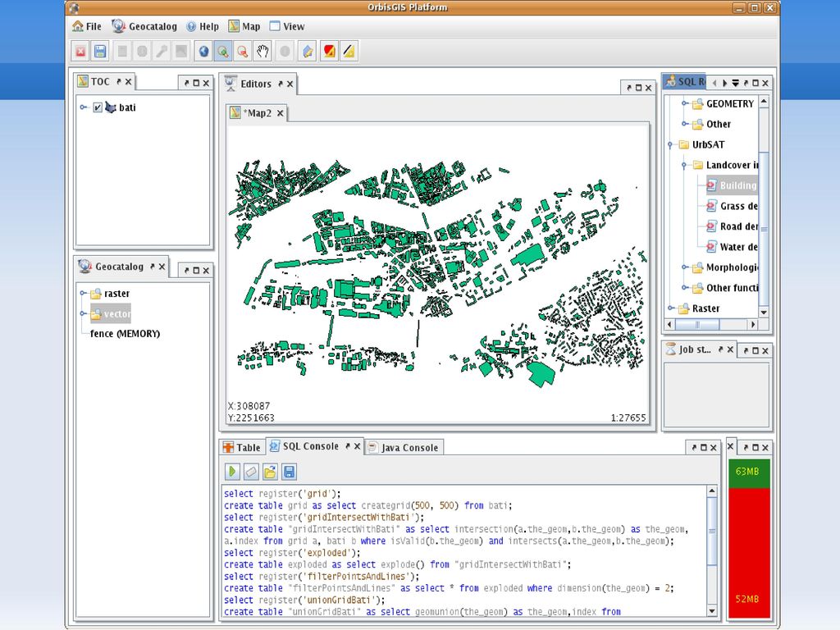Click inside the SQL console text editor

coord(465,552)
